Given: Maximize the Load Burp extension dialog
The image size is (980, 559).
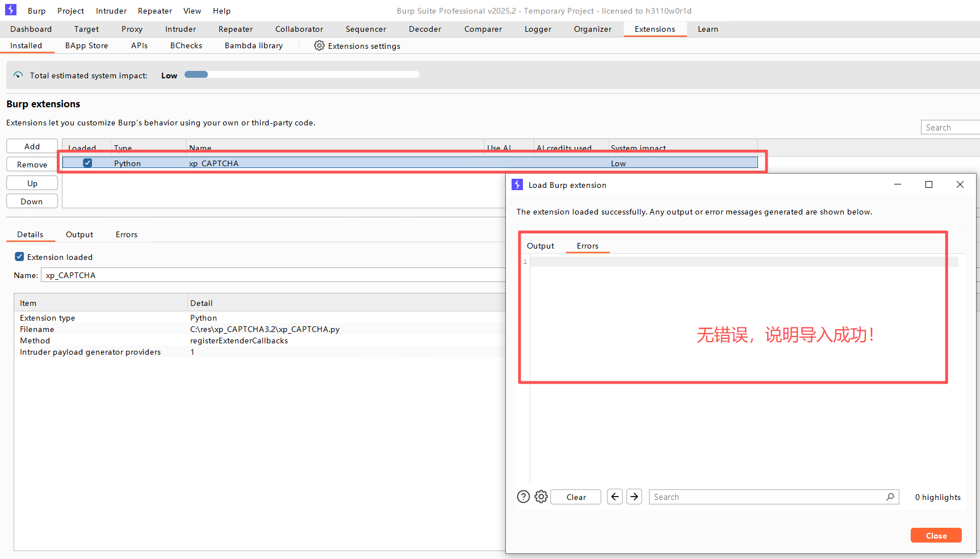Looking at the screenshot, I should (929, 184).
